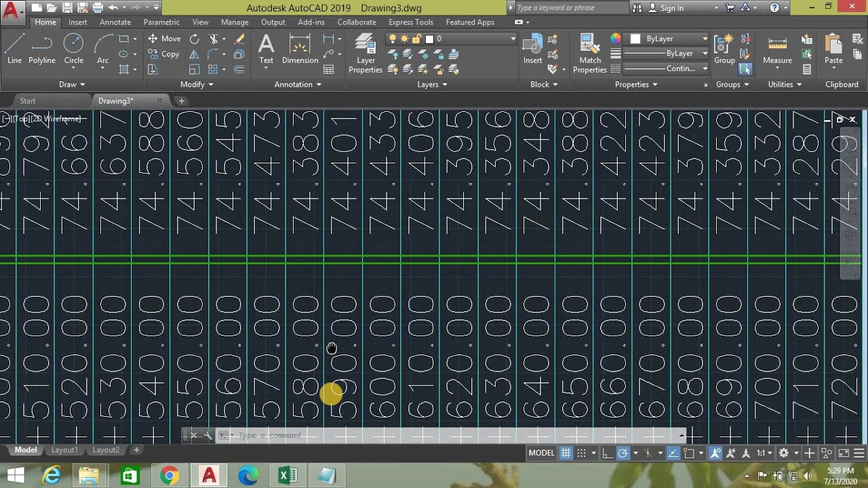Viewport: 868px width, 488px height.
Task: Toggle 2D object snap in status bar
Action: coord(688,453)
